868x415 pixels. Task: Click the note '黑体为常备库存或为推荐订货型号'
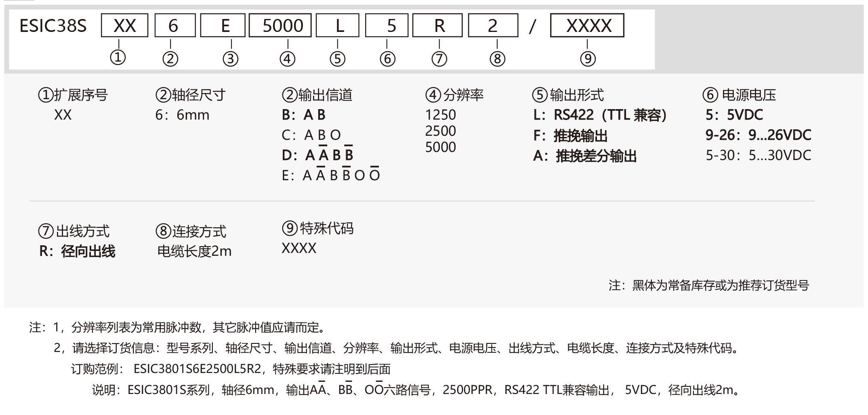click(721, 286)
